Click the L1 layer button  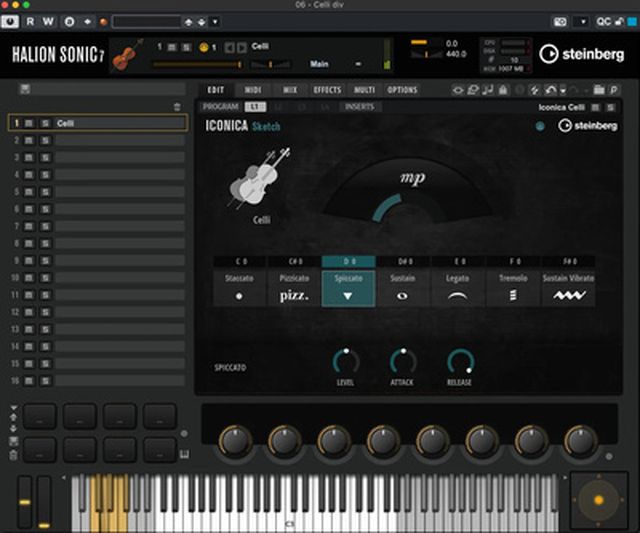255,107
